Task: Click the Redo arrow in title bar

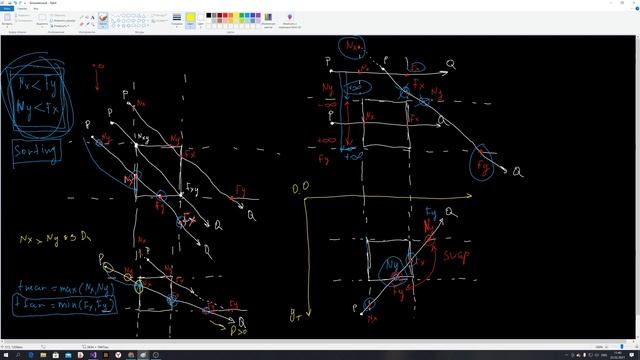Action: coord(20,3)
